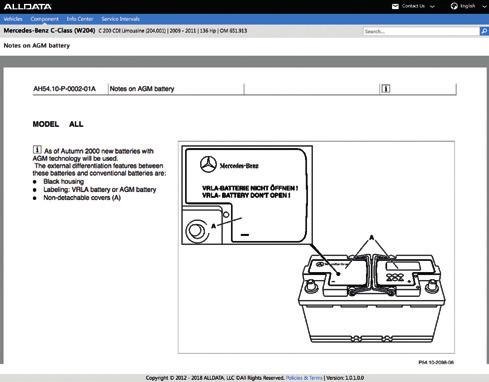Click the info icon in the document header
This screenshot has height=382, width=489.
(x=386, y=89)
